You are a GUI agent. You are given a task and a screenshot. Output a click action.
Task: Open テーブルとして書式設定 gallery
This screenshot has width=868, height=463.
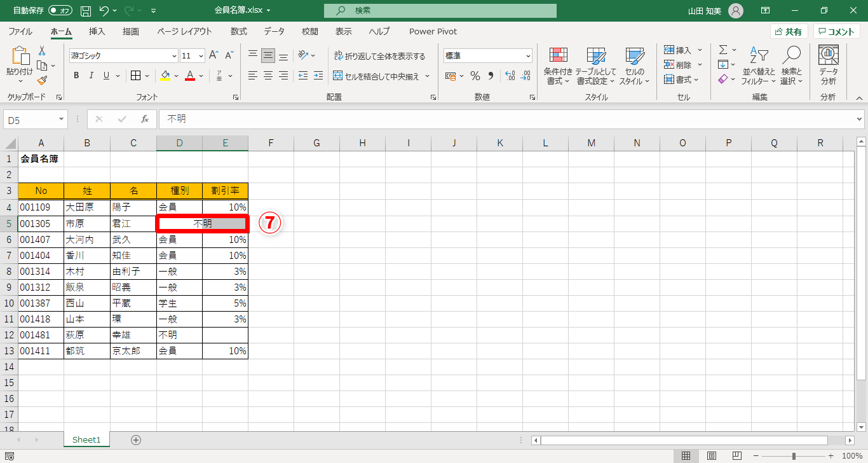(x=595, y=66)
